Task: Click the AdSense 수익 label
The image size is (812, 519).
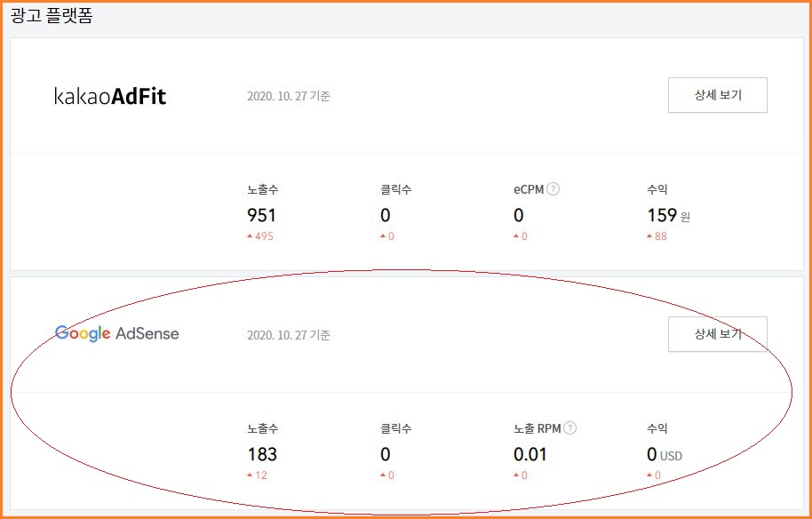Action: point(657,429)
